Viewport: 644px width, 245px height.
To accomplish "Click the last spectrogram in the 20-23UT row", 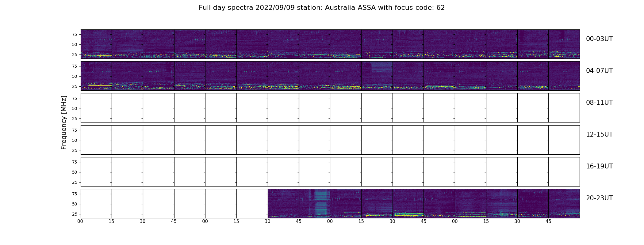I will pos(564,203).
